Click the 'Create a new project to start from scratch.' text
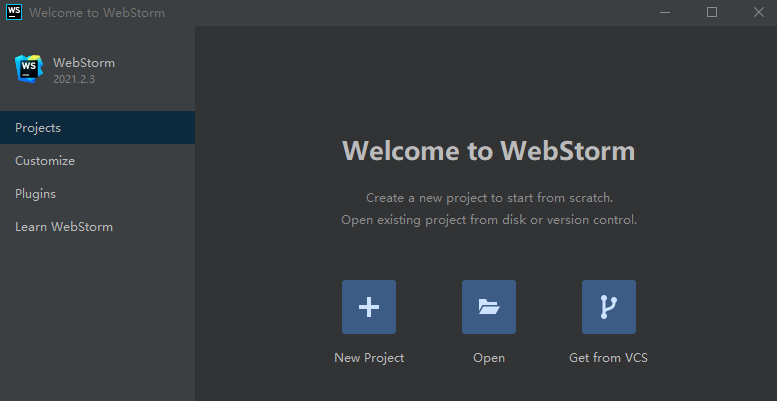 tap(490, 198)
